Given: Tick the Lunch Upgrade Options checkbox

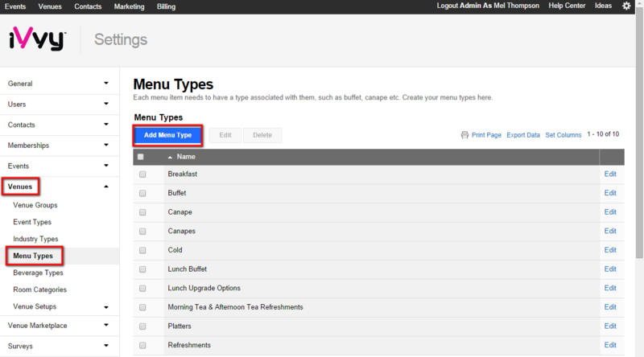Looking at the screenshot, I should (142, 289).
